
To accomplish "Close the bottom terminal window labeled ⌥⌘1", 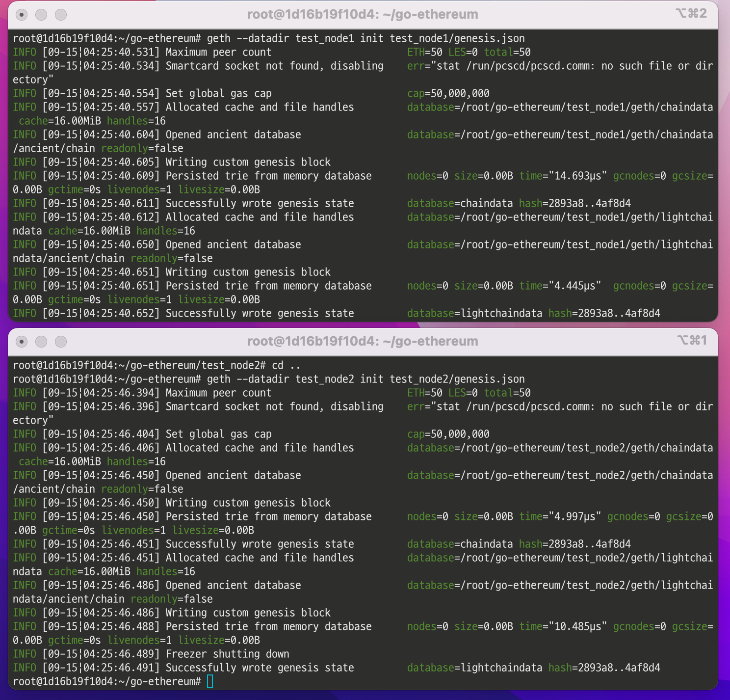I will click(x=22, y=342).
